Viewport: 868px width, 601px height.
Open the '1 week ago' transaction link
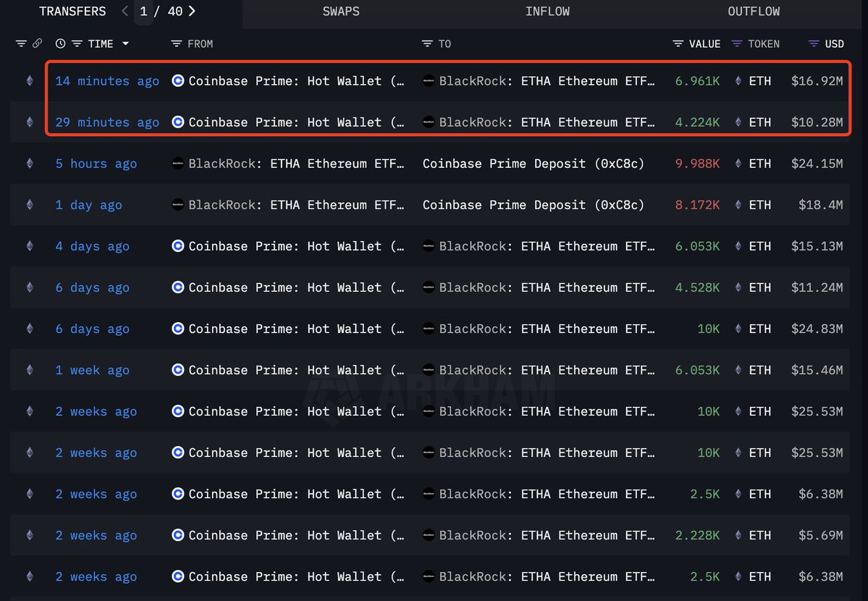tap(92, 370)
